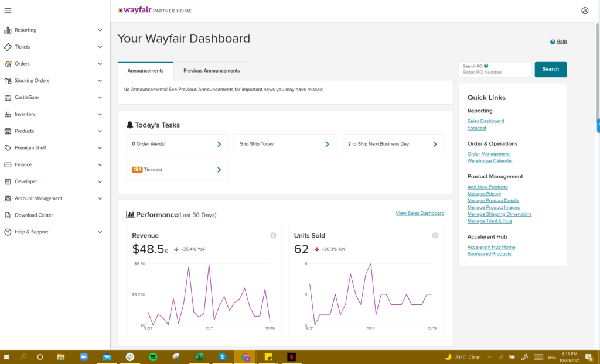
Task: Click the user account profile icon
Action: pos(585,11)
